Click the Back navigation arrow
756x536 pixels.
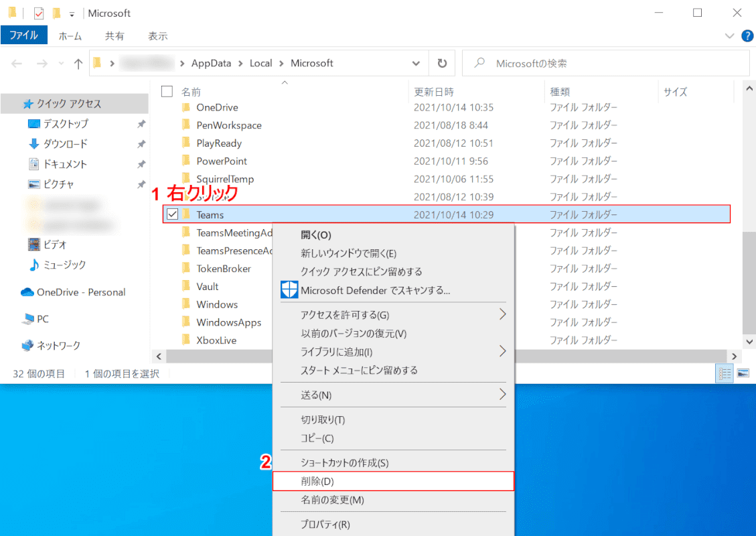[17, 64]
